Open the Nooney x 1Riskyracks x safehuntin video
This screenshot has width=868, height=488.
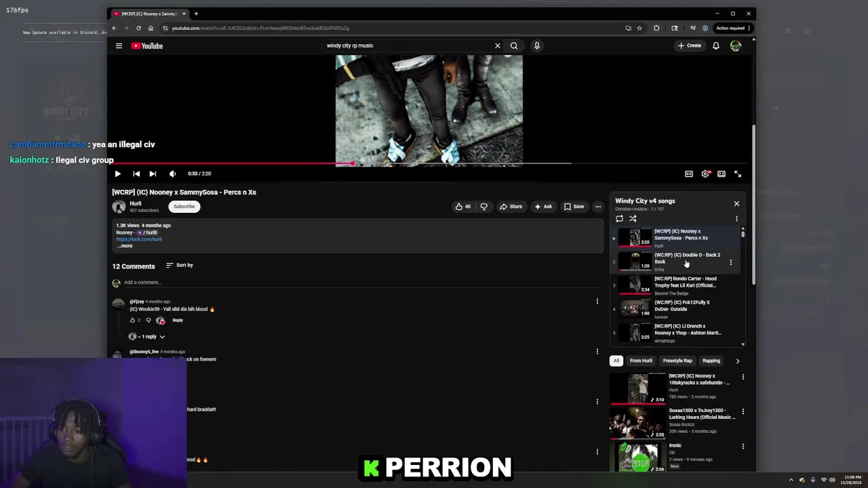click(x=671, y=388)
